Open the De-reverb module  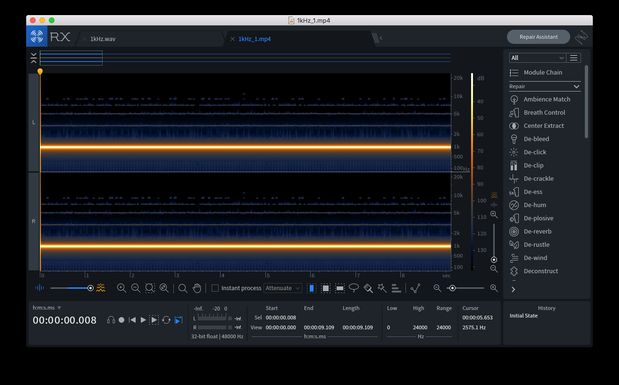[531, 231]
